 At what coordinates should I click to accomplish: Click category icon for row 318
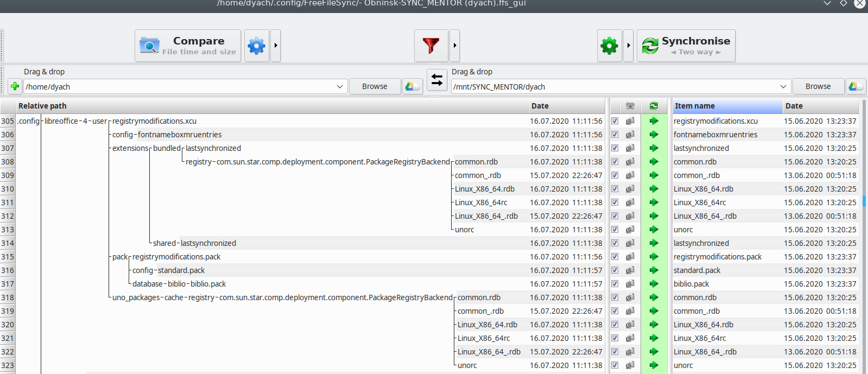tap(630, 297)
